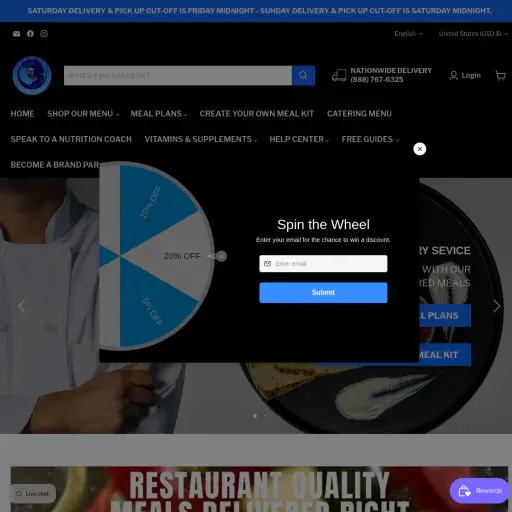The image size is (512, 512).
Task: Open United States (USD $) currency dropdown
Action: pos(473,34)
